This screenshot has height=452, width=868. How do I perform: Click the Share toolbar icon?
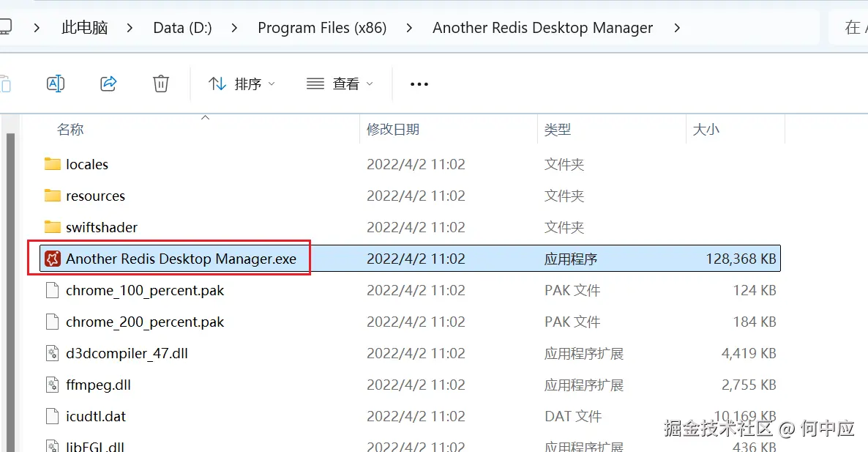point(108,84)
